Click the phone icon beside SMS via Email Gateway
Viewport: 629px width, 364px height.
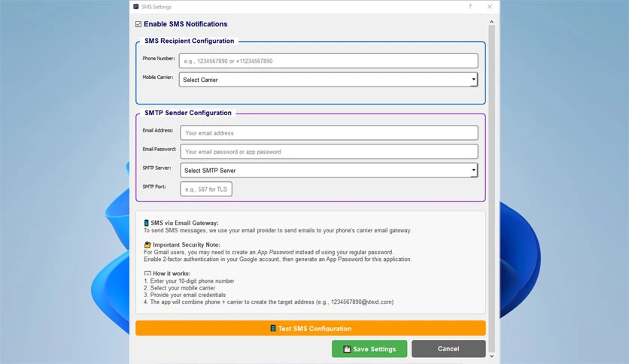pos(147,223)
